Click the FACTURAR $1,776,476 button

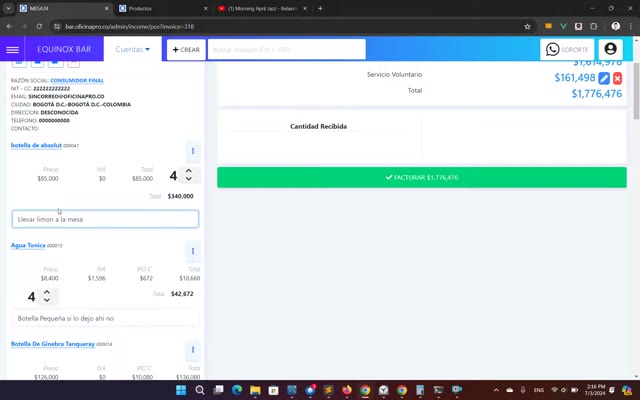click(422, 178)
